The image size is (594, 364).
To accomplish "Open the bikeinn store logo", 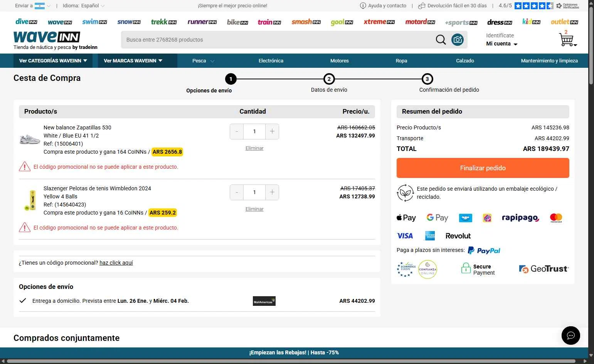I will tap(237, 22).
